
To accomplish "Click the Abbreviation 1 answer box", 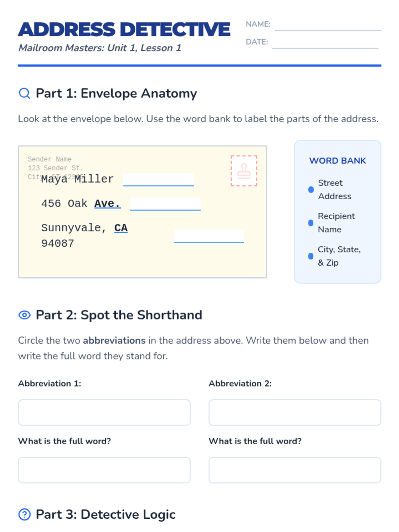I will coord(104,412).
